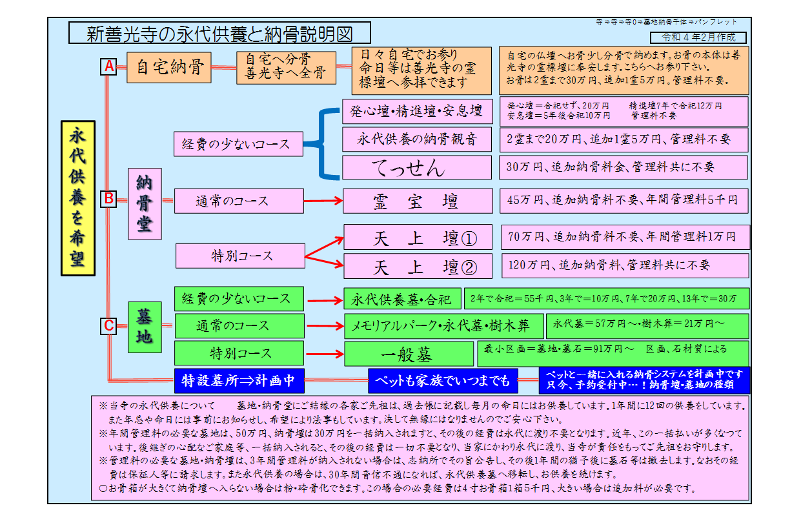Select the red-bordered C label box
Viewport: 801px width, 532px height.
108,327
